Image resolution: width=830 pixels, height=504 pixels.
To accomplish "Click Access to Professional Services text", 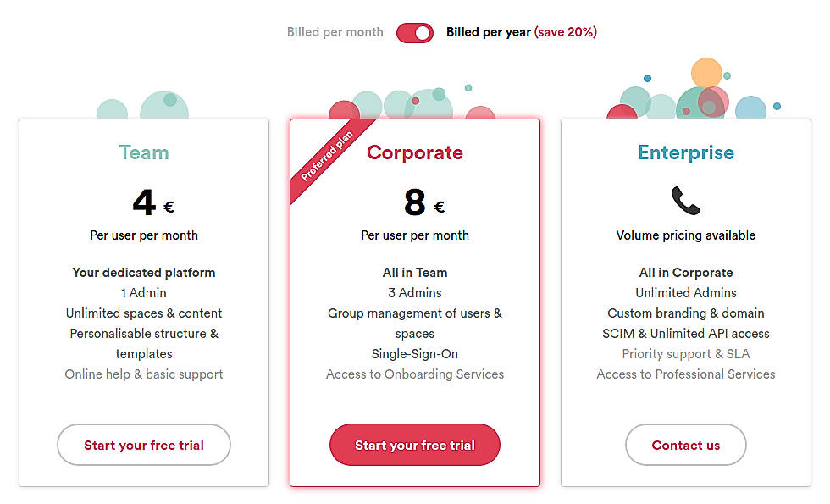I will click(686, 374).
